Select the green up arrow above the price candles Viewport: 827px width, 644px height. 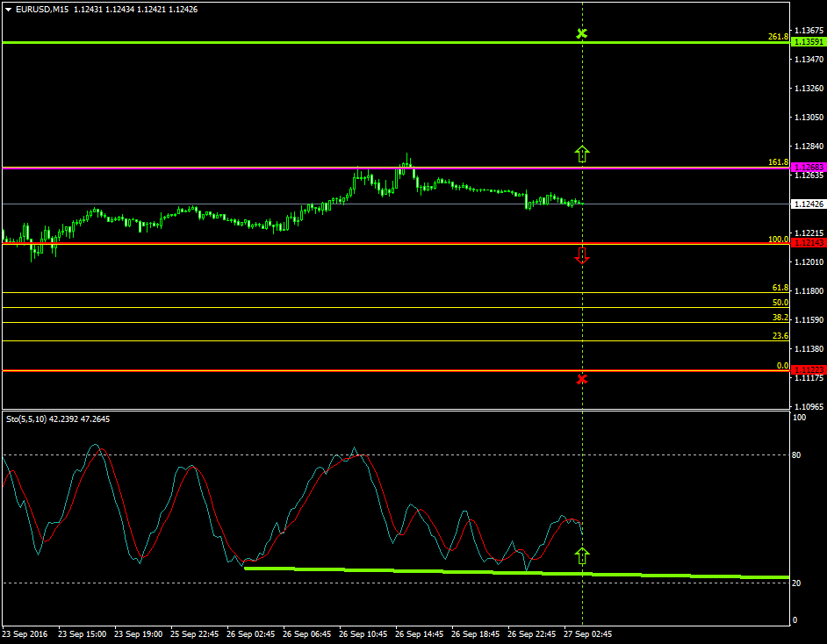(582, 154)
